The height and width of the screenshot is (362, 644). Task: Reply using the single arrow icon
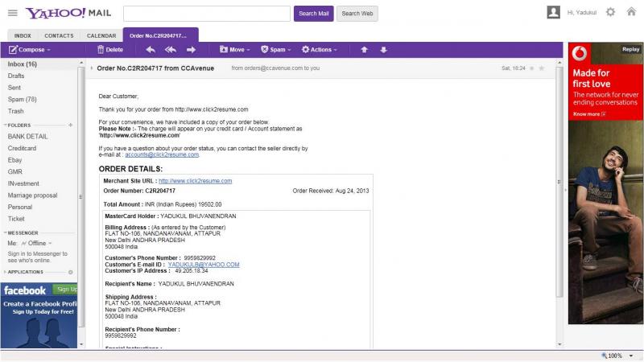(151, 50)
